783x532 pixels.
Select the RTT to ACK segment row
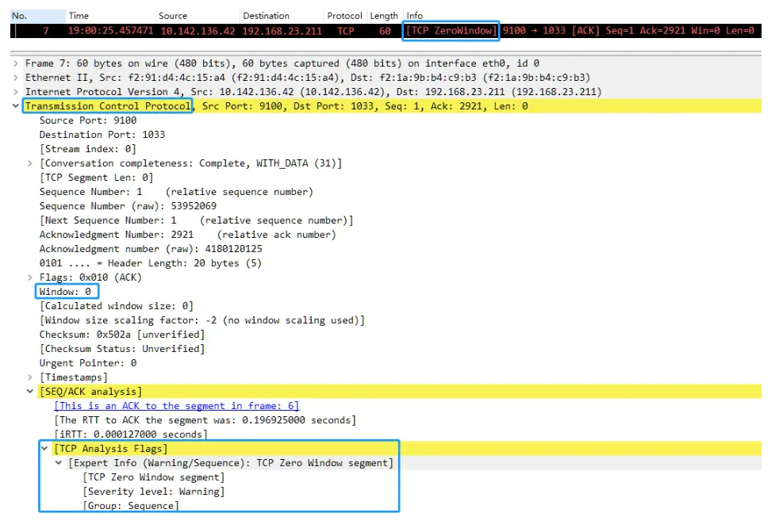tap(205, 420)
